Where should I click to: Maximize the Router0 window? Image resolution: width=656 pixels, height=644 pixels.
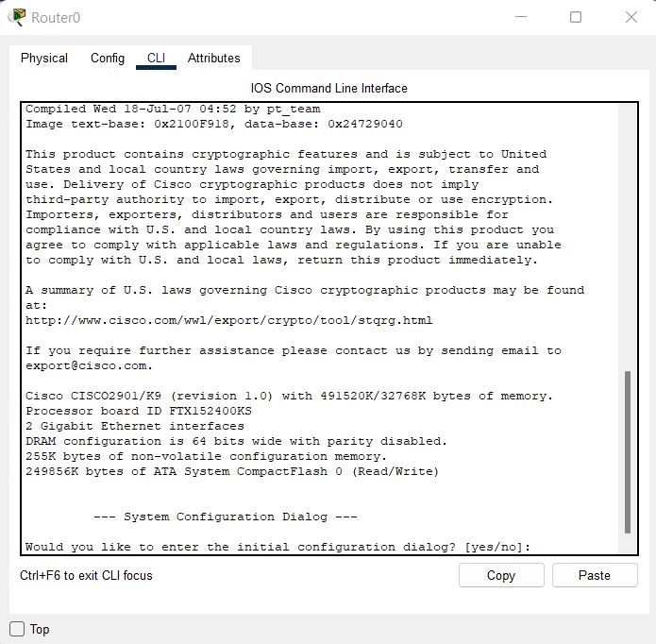click(x=576, y=17)
